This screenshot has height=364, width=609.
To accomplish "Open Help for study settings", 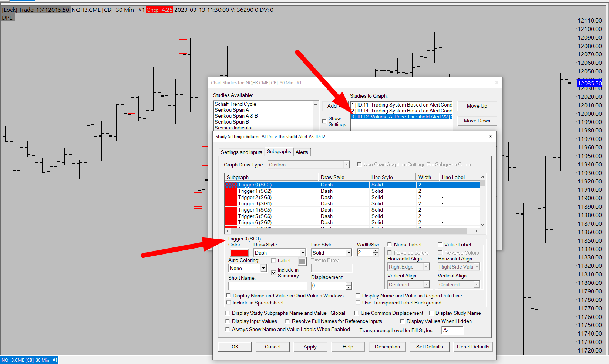I will point(348,347).
